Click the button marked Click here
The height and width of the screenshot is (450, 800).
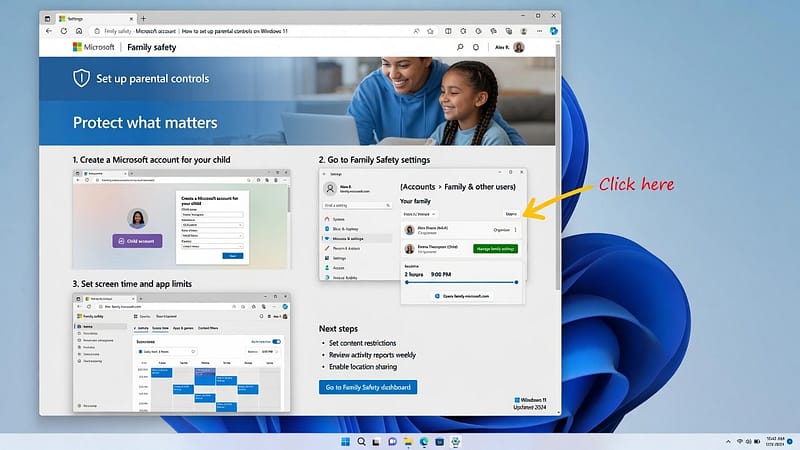pos(511,214)
